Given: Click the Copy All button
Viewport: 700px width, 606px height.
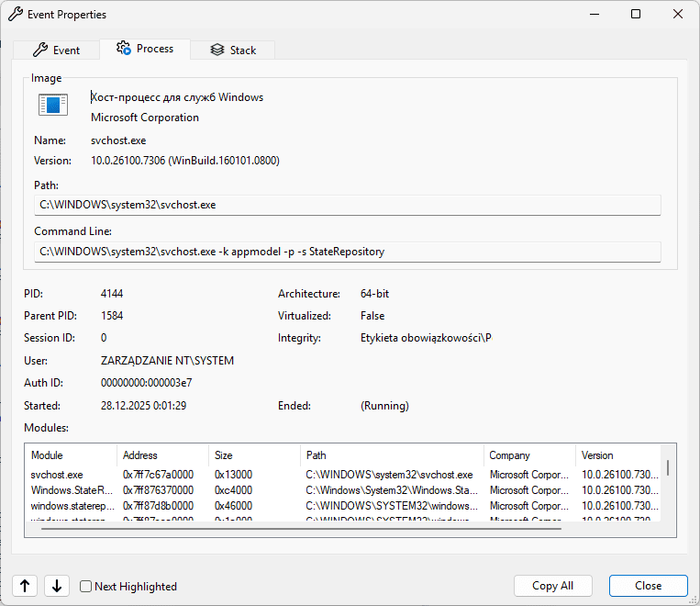Looking at the screenshot, I should coord(552,586).
